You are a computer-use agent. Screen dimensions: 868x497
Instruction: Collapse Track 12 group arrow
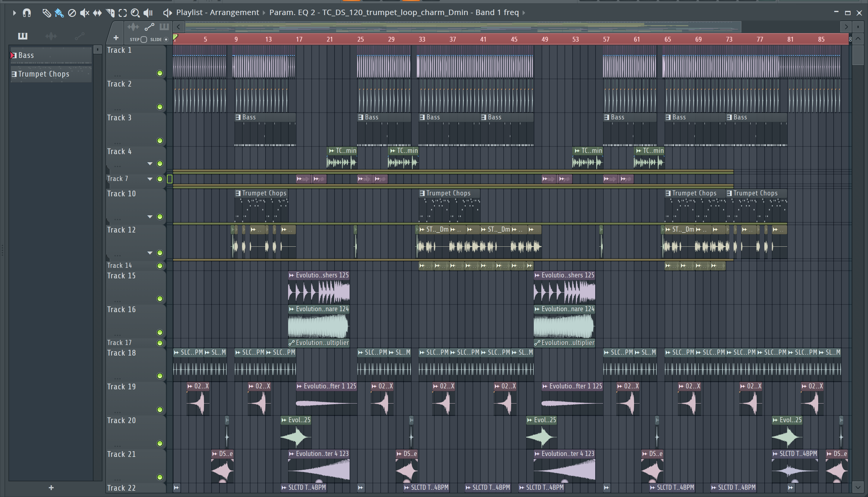[x=150, y=253]
